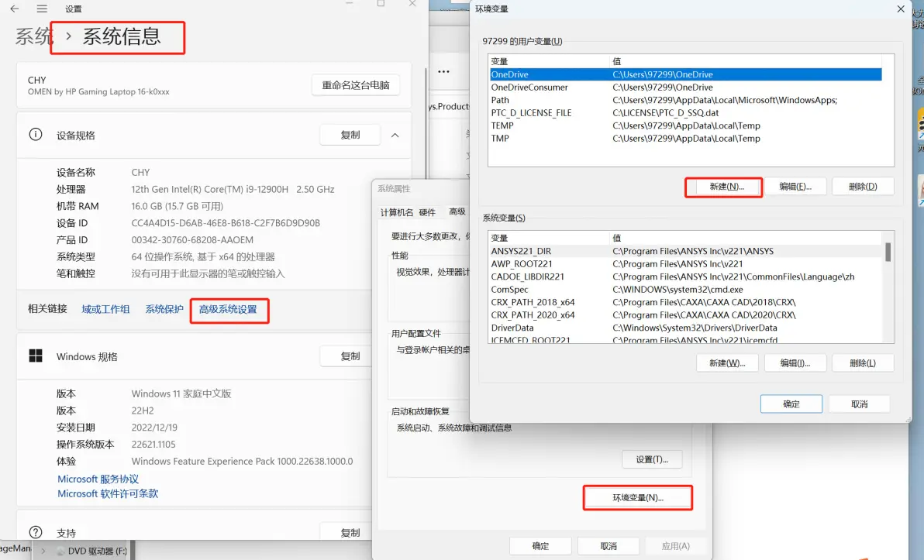
Task: Click 编辑(E)... for user variables
Action: click(795, 187)
